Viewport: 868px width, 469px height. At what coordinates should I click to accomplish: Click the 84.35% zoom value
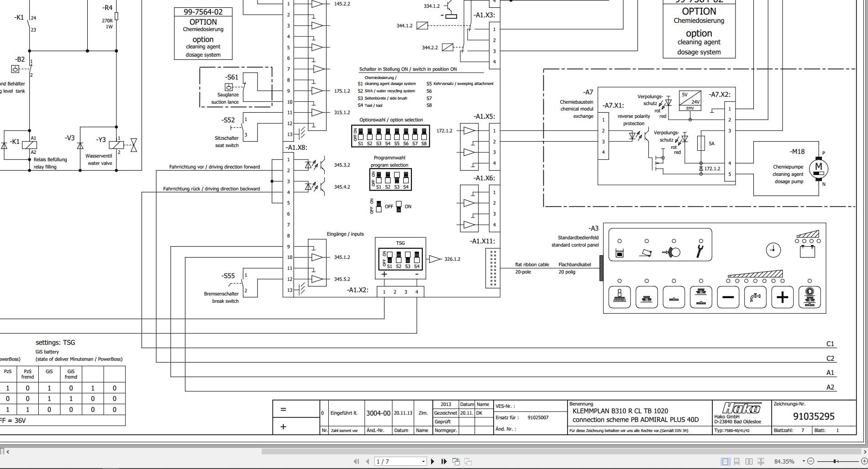click(784, 461)
